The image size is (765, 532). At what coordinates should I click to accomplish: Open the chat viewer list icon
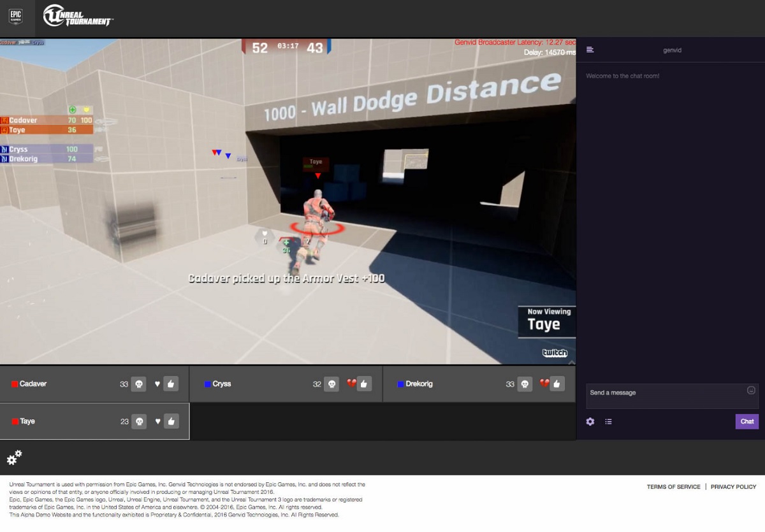[609, 422]
